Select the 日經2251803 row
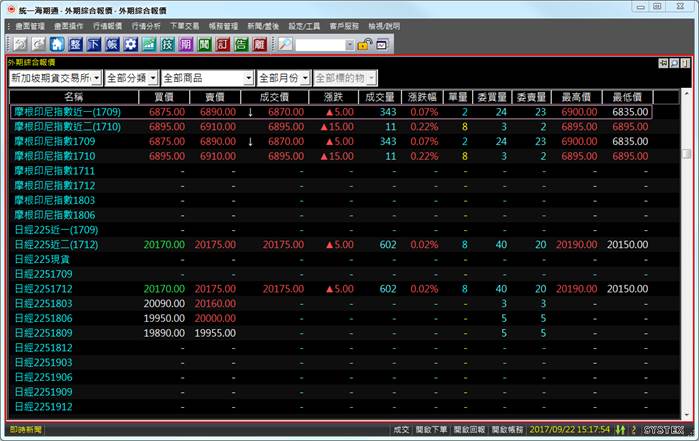 pos(331,303)
